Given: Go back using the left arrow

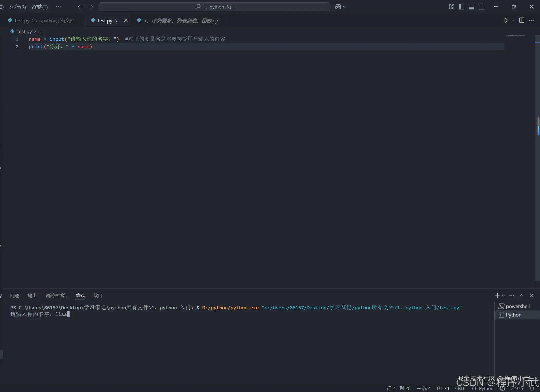Looking at the screenshot, I should point(80,7).
